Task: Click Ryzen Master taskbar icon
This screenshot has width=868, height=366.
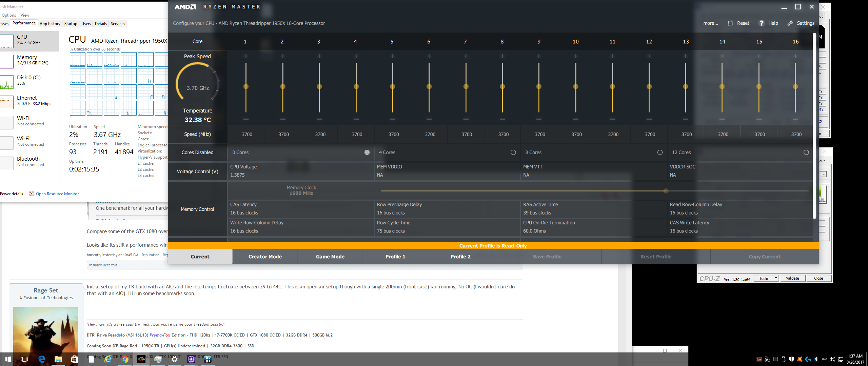Action: click(x=141, y=359)
